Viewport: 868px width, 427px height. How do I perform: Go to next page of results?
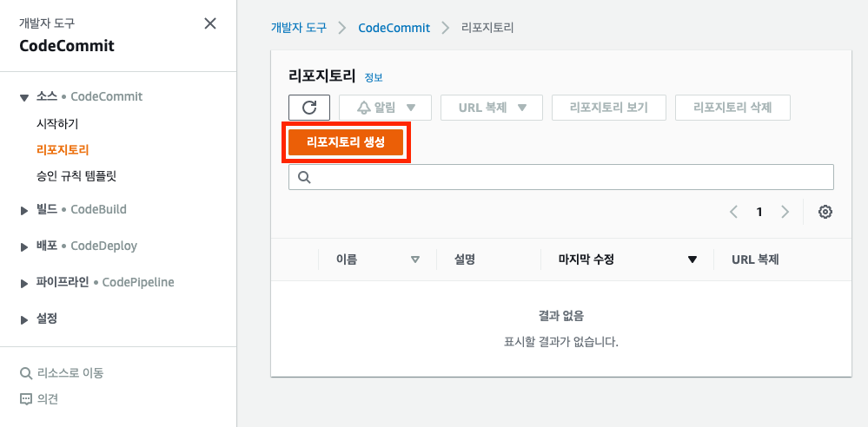(785, 212)
